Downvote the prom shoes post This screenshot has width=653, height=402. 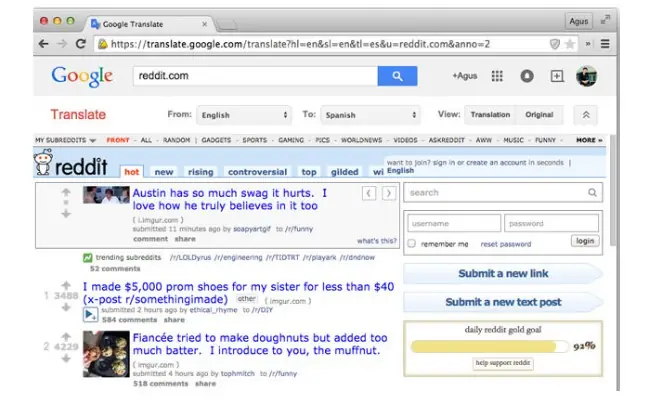pyautogui.click(x=66, y=307)
